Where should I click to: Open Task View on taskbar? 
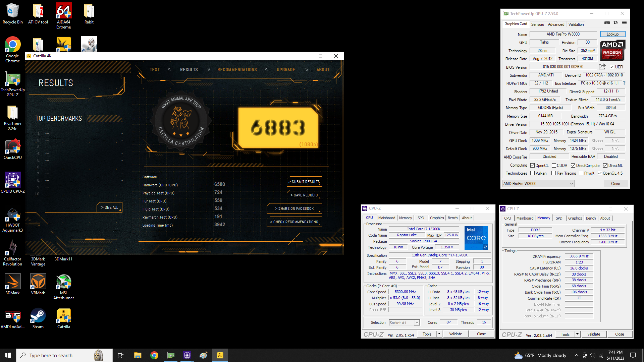(121, 355)
